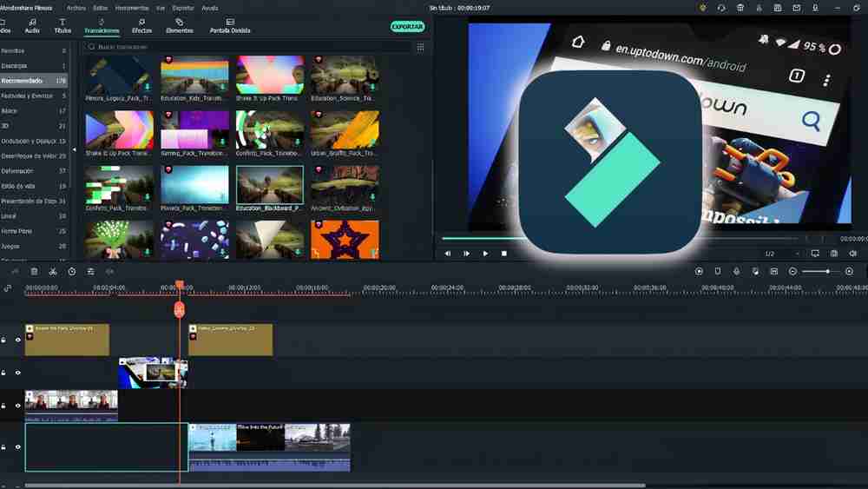Toggle lock on the picture-in-picture clip track
The image size is (868, 489).
point(3,373)
